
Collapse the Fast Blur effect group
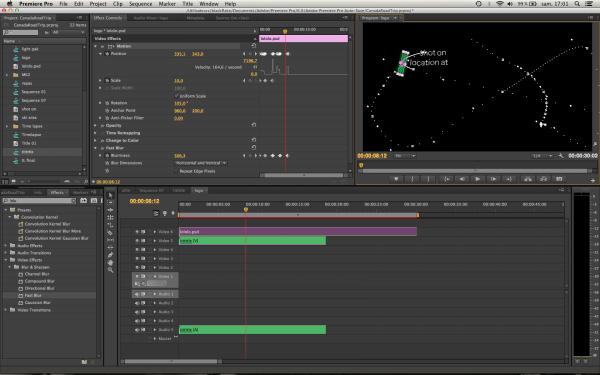96,148
